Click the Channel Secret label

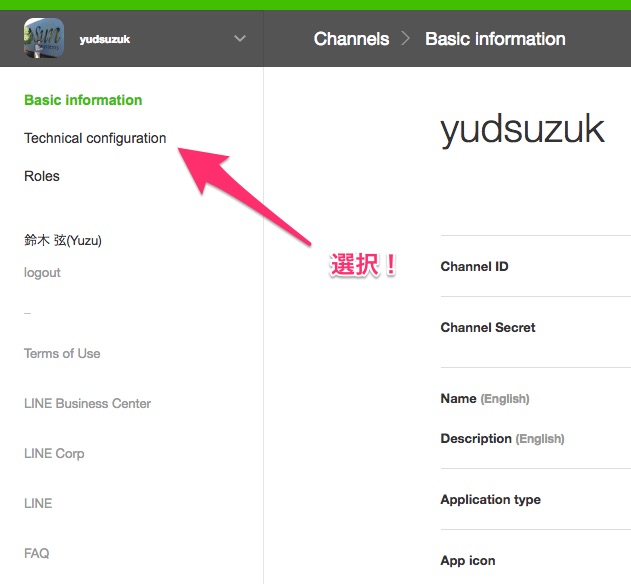488,327
